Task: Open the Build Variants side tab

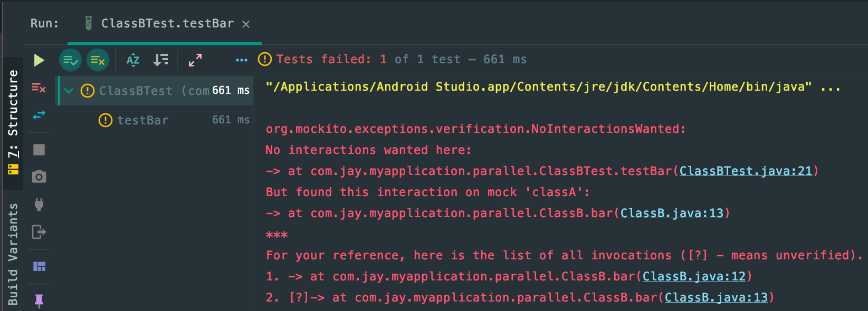Action: (x=13, y=254)
